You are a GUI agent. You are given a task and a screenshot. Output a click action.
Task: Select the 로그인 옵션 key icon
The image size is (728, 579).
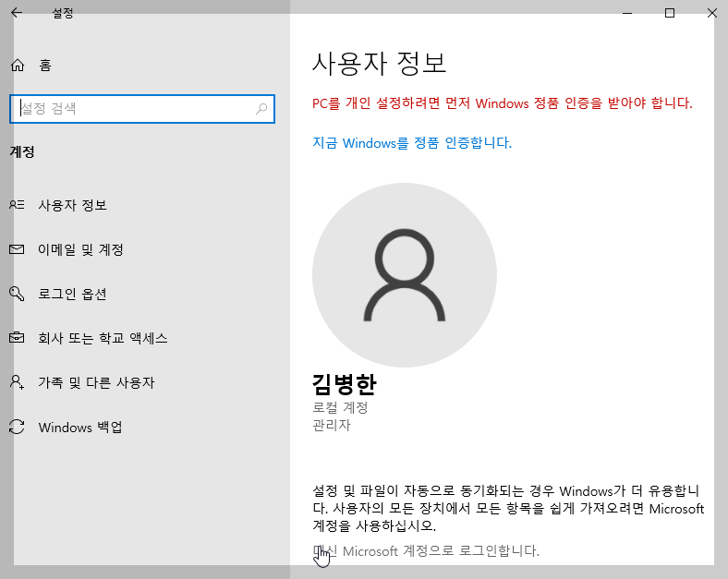coord(17,294)
